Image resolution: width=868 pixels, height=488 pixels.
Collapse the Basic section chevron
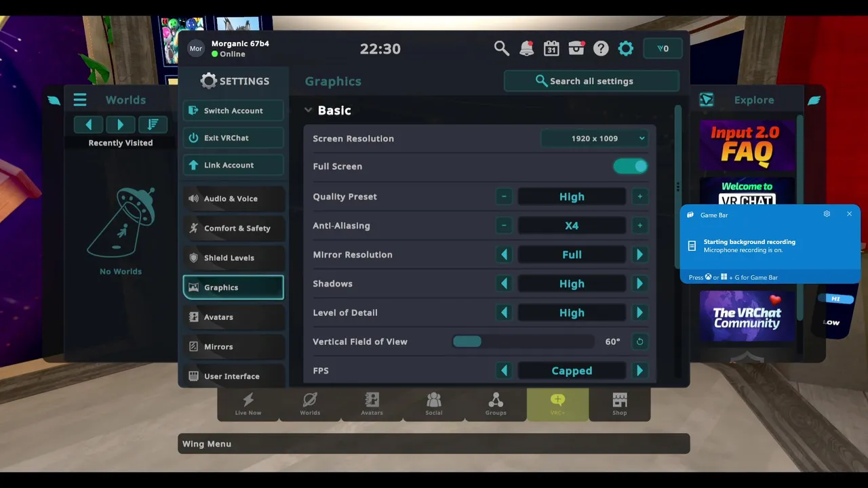tap(309, 110)
